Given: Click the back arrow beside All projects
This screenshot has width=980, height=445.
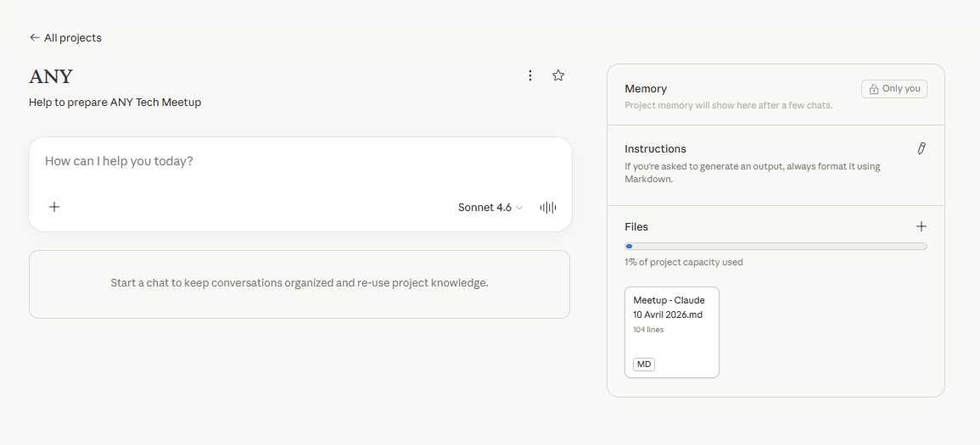Looking at the screenshot, I should pyautogui.click(x=34, y=37).
